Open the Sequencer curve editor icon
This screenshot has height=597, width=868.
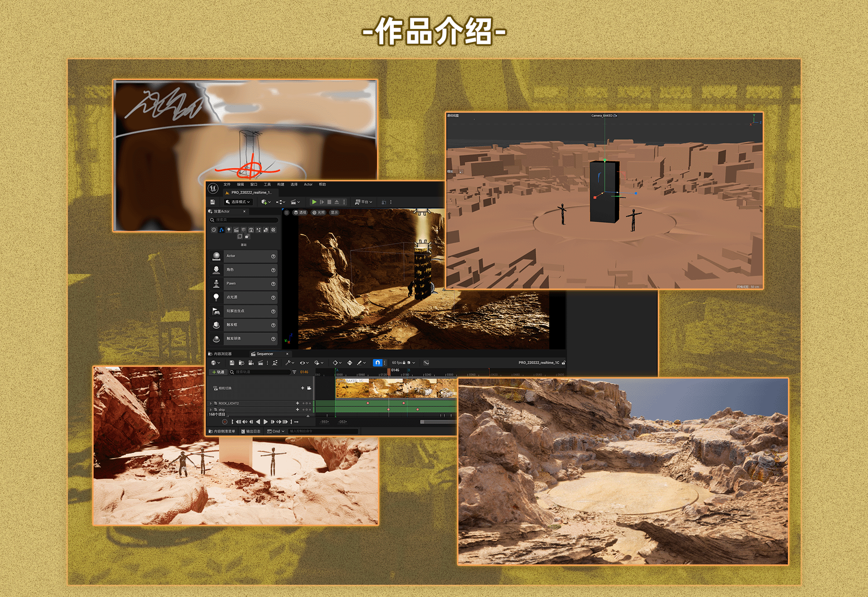tap(426, 363)
